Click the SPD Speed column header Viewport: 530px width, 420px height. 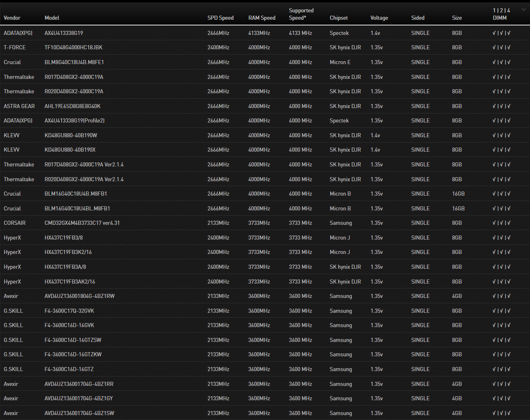[220, 18]
